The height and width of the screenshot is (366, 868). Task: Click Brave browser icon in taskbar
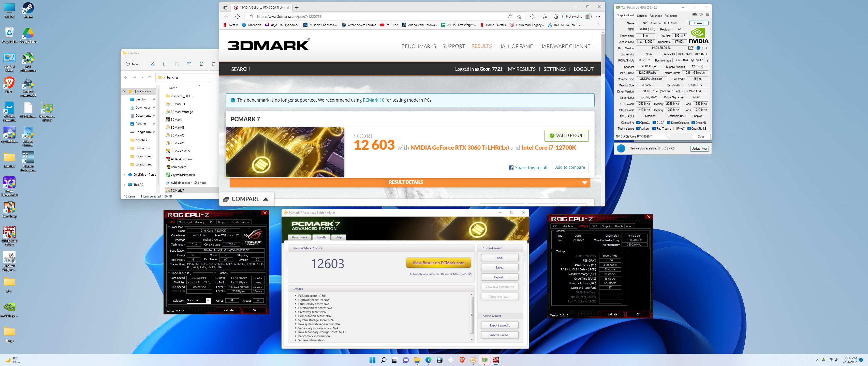pos(462,360)
